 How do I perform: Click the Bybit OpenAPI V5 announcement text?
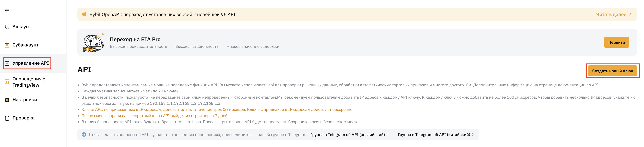point(163,14)
